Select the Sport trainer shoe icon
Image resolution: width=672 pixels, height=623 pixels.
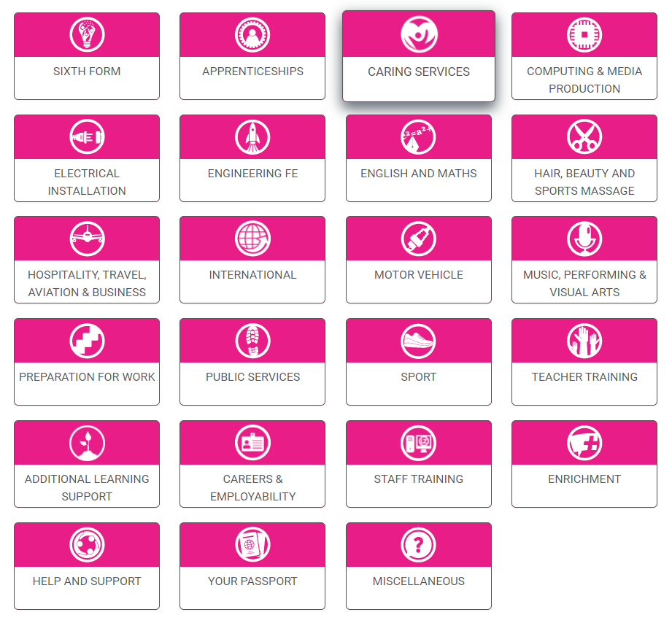pyautogui.click(x=418, y=341)
